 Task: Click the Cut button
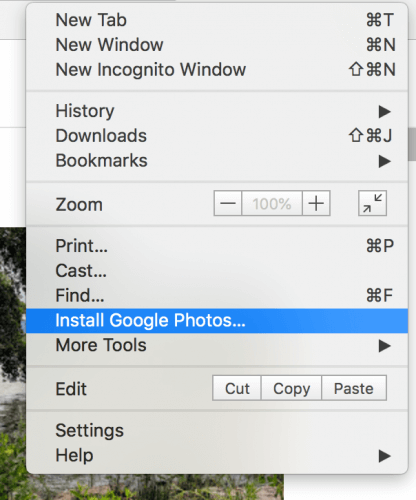coord(237,388)
